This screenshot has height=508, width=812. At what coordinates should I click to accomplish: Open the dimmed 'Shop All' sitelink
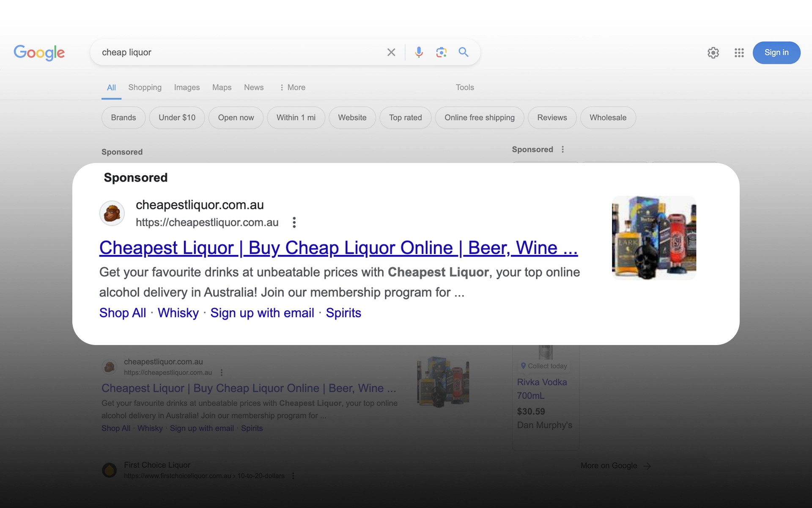coord(116,428)
